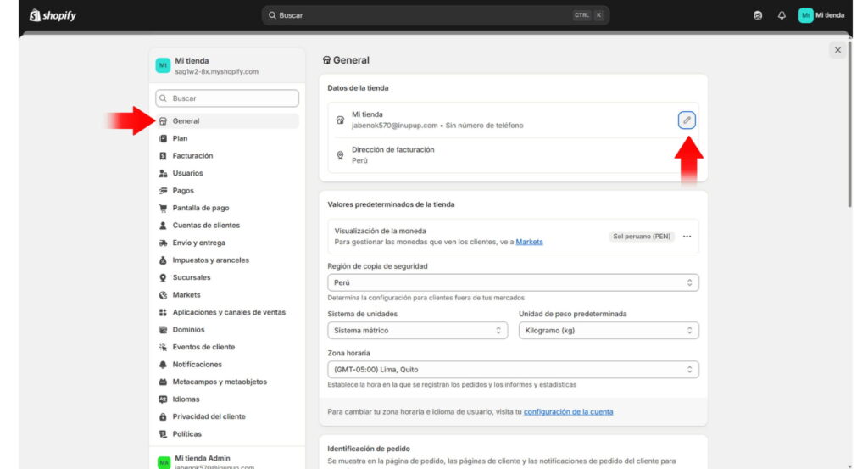Open the three-dot menu beside Sol peruano (PEN)
The width and height of the screenshot is (868, 469).
687,237
